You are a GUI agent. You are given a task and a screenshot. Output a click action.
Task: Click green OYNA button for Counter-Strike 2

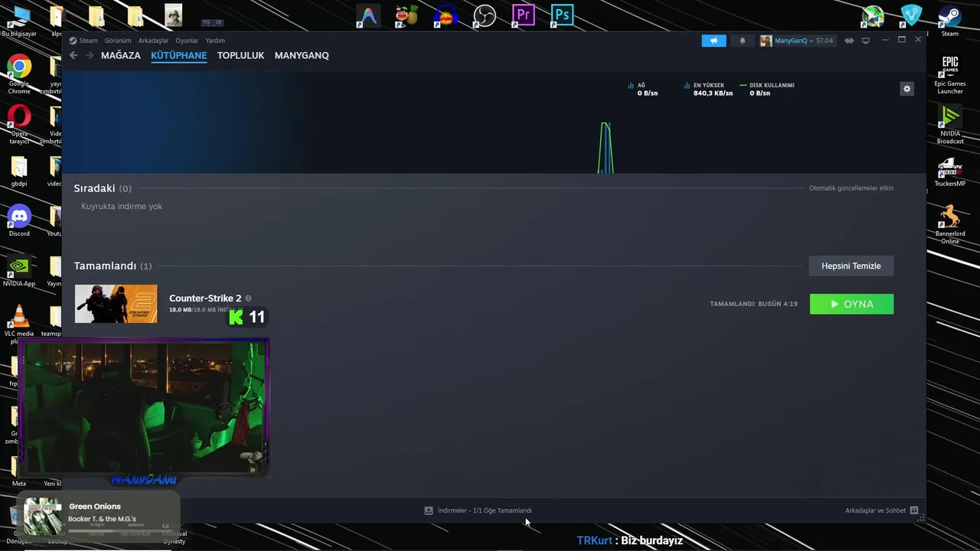851,304
